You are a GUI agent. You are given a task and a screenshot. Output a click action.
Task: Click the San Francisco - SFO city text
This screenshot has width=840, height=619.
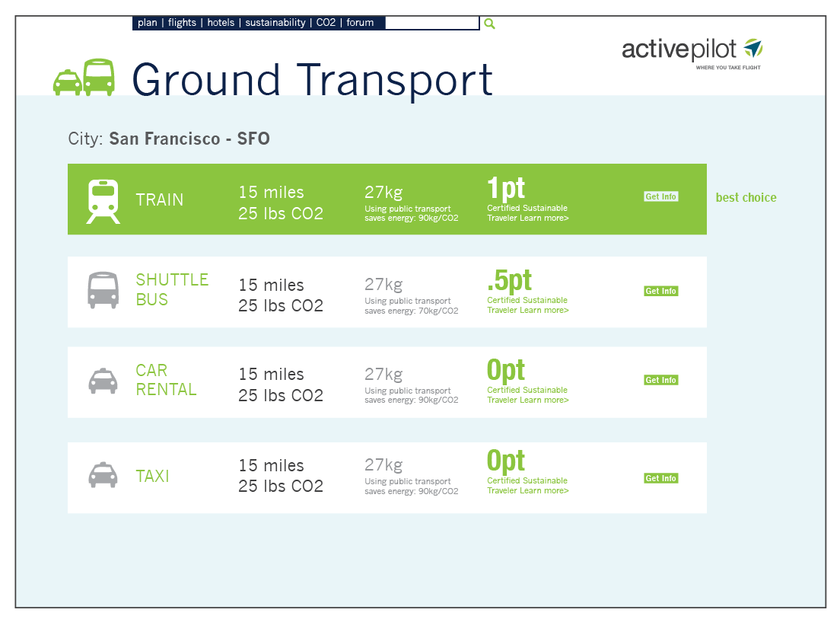tap(189, 139)
